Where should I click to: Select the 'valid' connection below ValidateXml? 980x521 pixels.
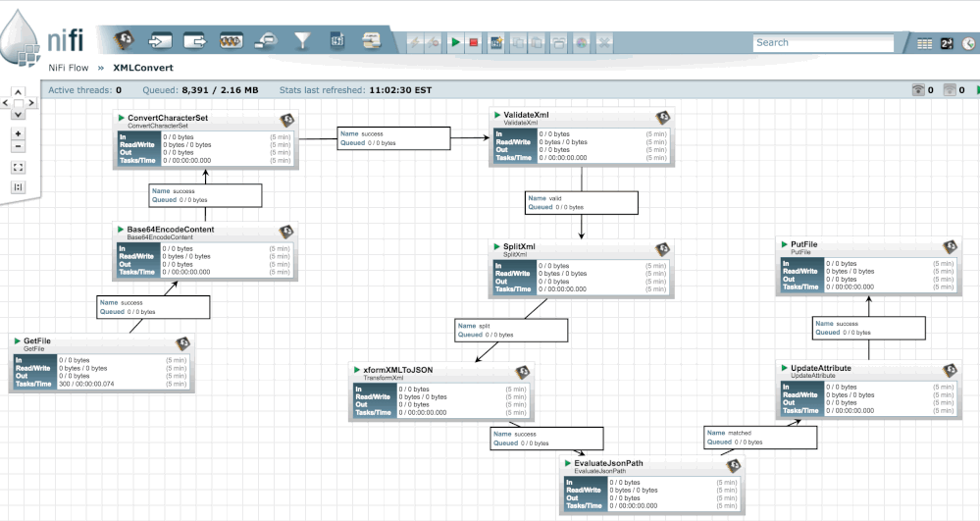point(582,203)
